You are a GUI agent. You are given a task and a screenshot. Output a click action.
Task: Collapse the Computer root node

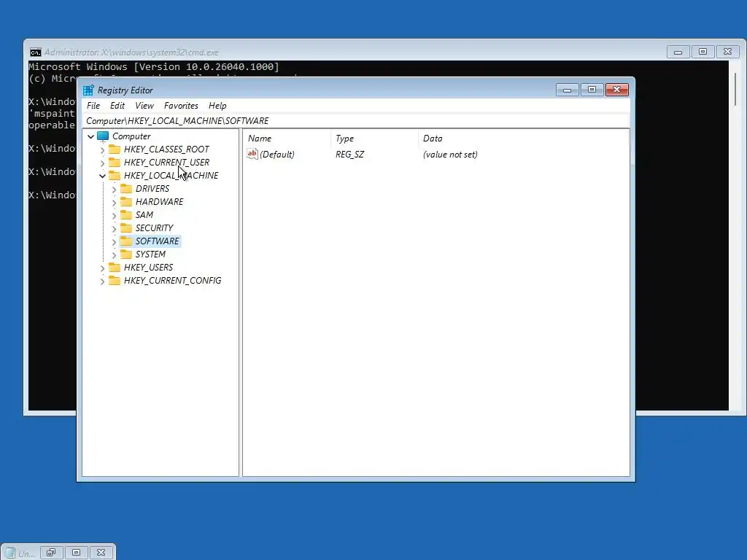click(x=90, y=136)
